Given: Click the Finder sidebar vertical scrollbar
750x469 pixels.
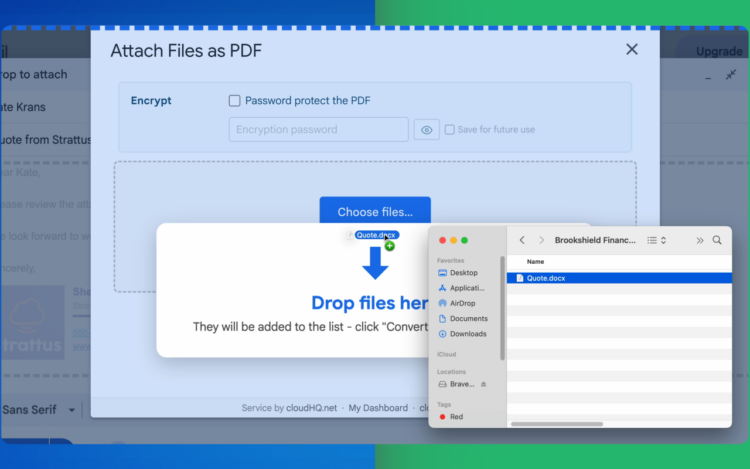Looking at the screenshot, I should pos(502,308).
